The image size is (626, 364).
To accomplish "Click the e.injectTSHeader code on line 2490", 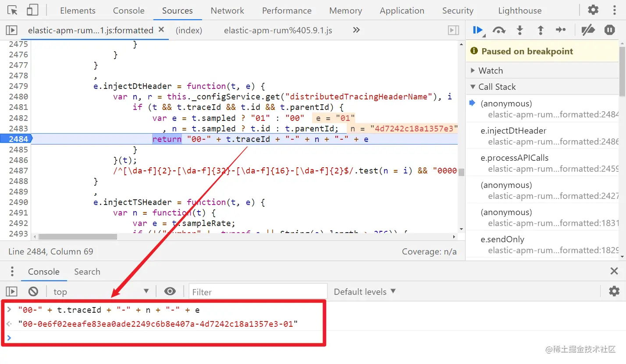I will pos(179,202).
